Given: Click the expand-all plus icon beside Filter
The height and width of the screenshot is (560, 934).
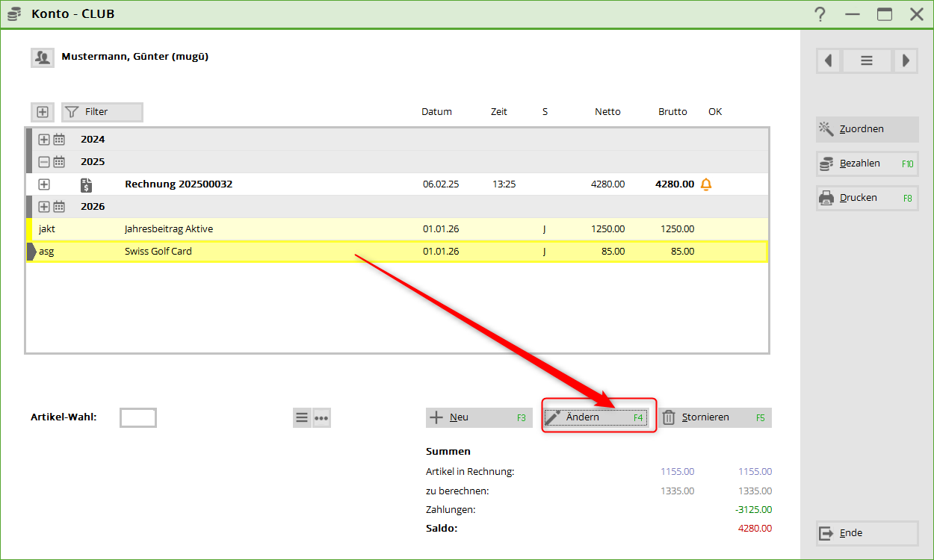Looking at the screenshot, I should point(43,112).
